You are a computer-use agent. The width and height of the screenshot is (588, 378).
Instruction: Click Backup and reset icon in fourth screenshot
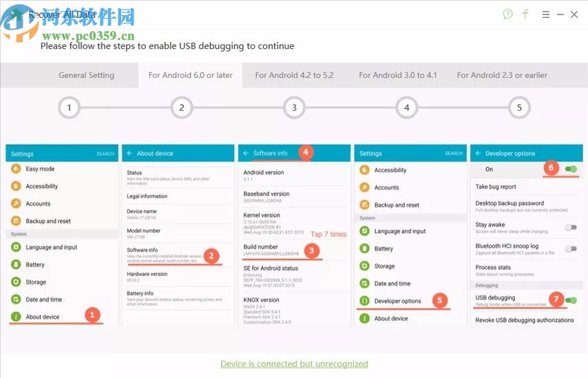[364, 204]
